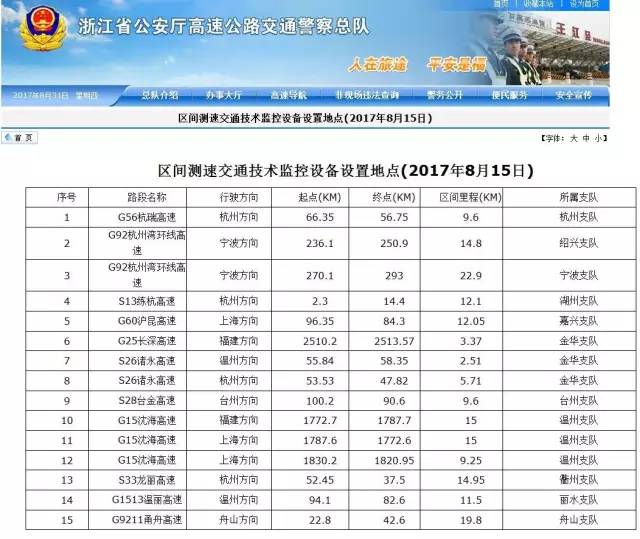The width and height of the screenshot is (640, 539).
Task: Click the 起点(KM) column header
Action: [310, 197]
